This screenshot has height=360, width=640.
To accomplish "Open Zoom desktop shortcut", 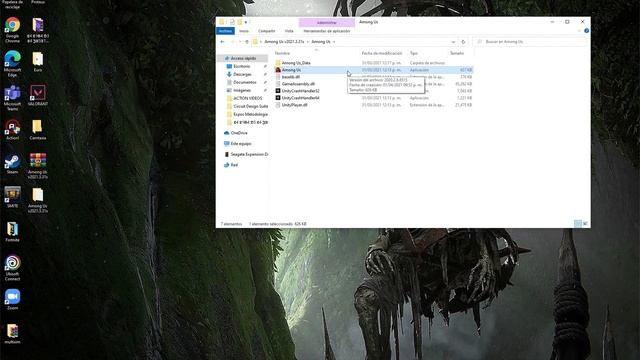I will [12, 300].
